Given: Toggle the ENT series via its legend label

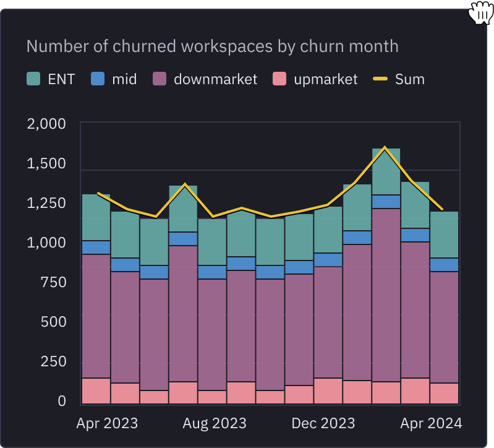Looking at the screenshot, I should (x=62, y=79).
